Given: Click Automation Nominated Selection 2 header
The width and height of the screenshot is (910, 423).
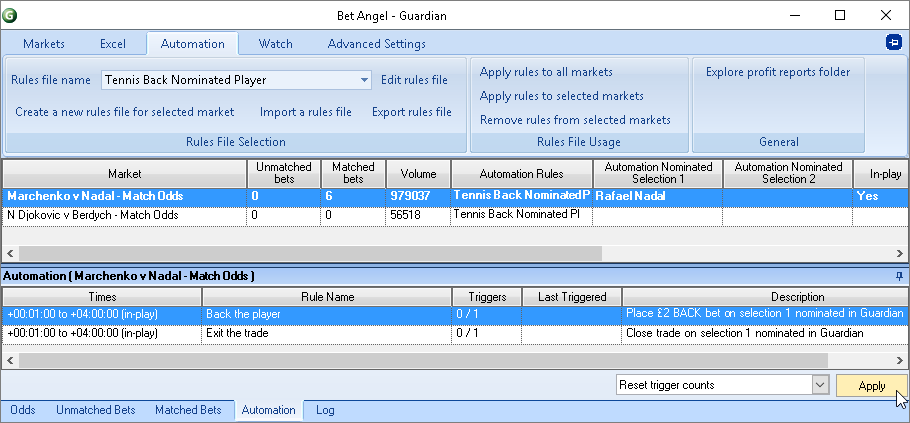Looking at the screenshot, I should (x=788, y=173).
